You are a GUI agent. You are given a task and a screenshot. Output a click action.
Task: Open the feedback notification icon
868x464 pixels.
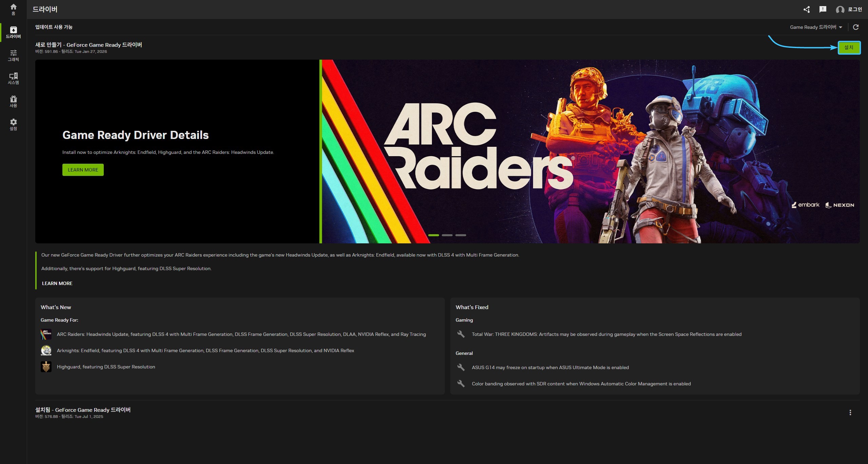pyautogui.click(x=823, y=9)
